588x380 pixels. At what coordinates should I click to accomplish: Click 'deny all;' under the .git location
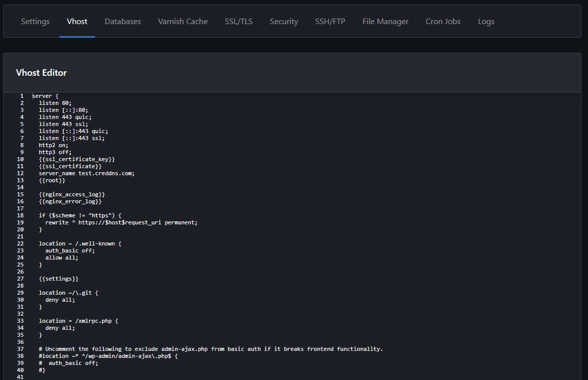tap(60, 300)
